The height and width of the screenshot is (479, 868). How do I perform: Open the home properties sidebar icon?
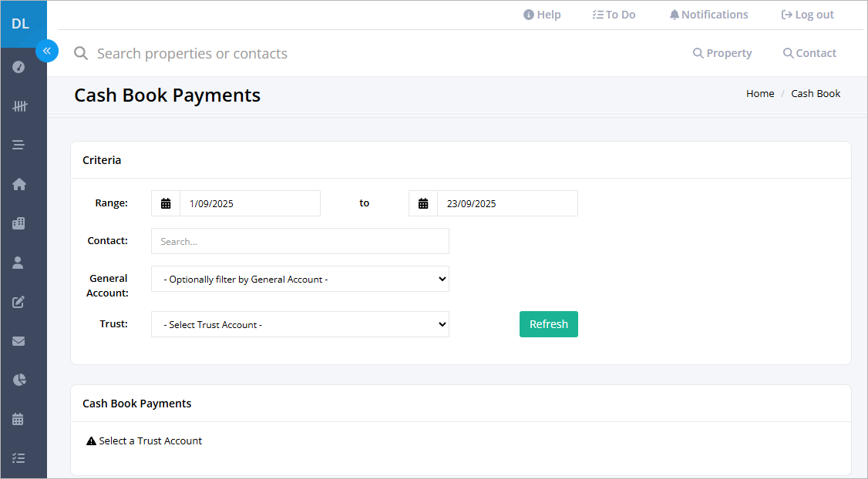click(19, 184)
